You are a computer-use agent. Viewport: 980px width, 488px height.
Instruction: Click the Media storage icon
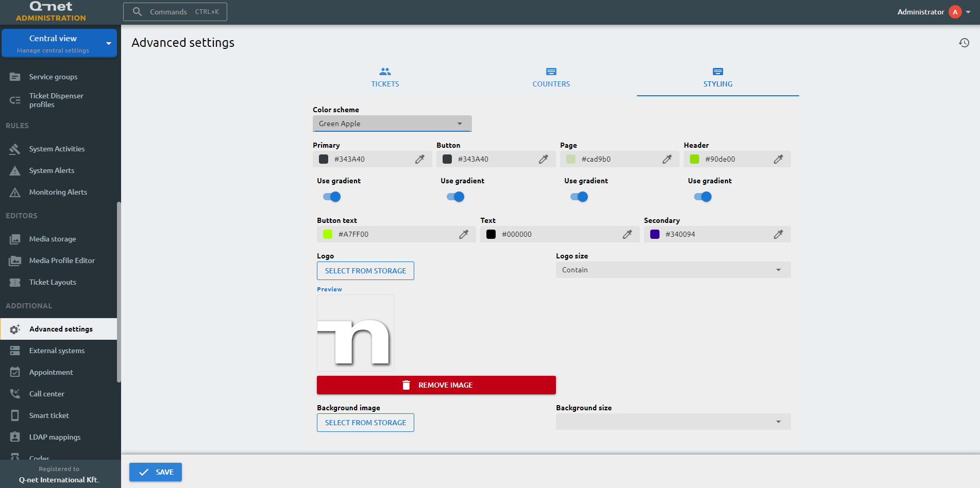(x=15, y=239)
